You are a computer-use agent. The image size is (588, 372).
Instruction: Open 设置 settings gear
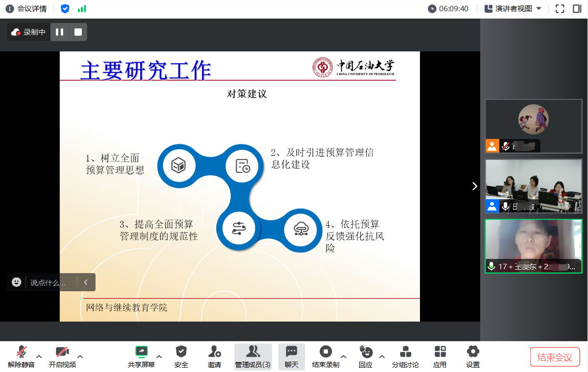[x=473, y=356]
